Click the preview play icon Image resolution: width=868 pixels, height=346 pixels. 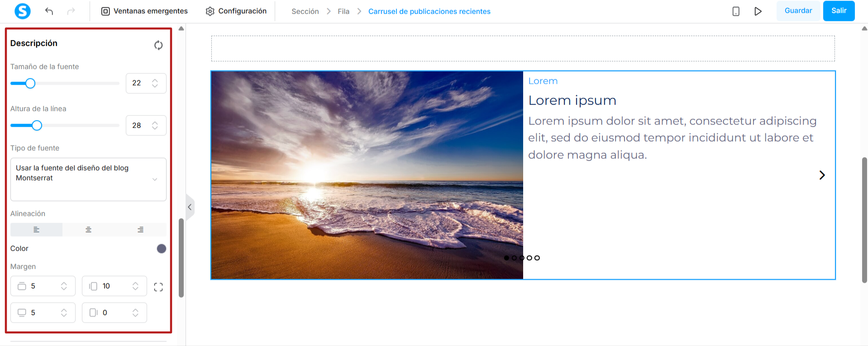(x=758, y=11)
